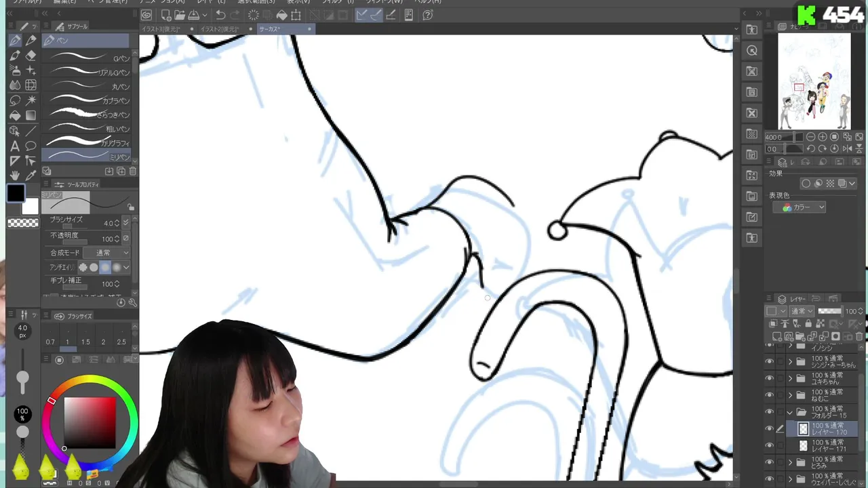Click the Delete layer trash icon

[x=859, y=336]
